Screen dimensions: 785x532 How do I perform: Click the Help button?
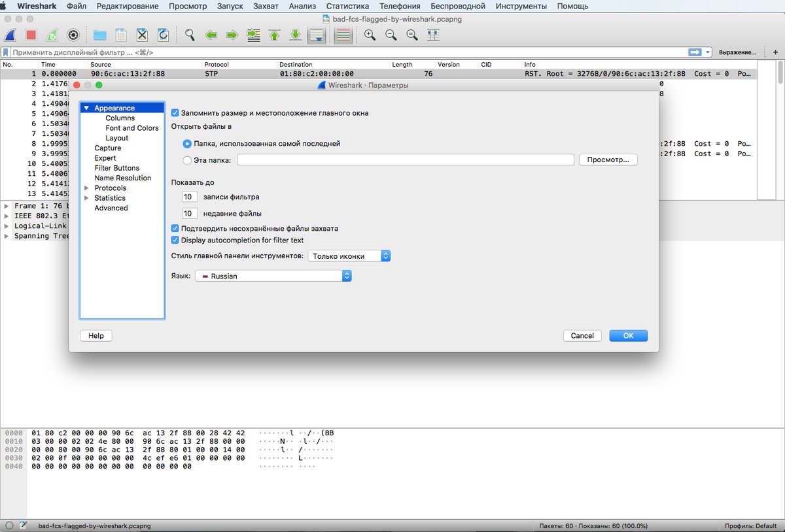96,335
